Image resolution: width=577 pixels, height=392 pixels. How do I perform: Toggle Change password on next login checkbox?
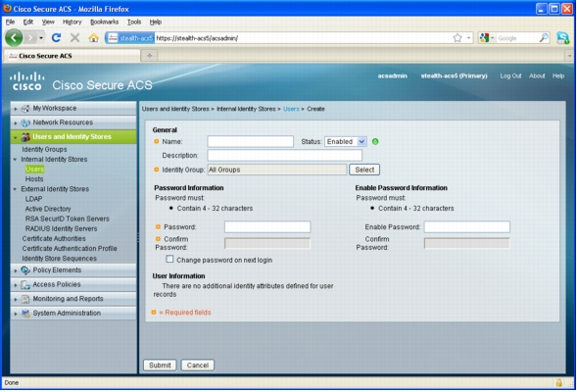169,259
